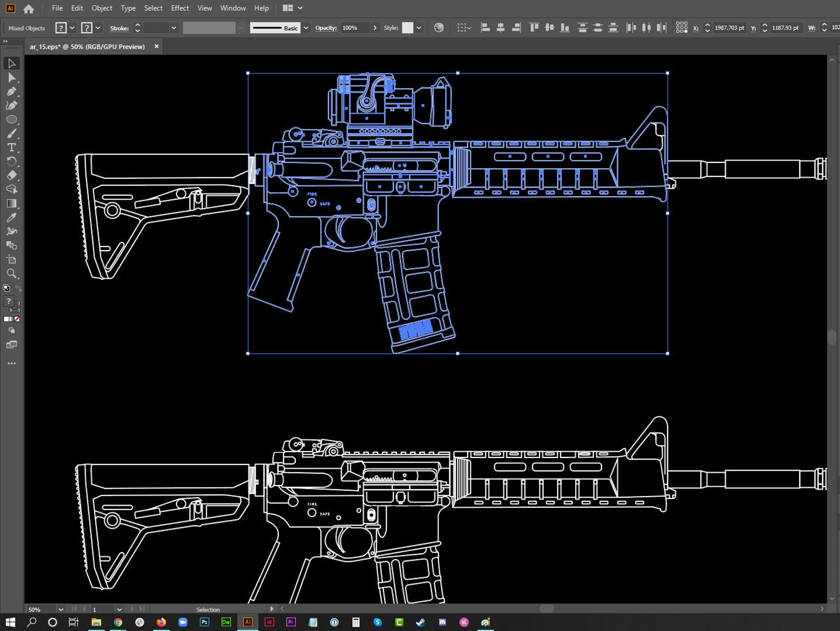
Task: Select the Ellipse tool
Action: (12, 120)
